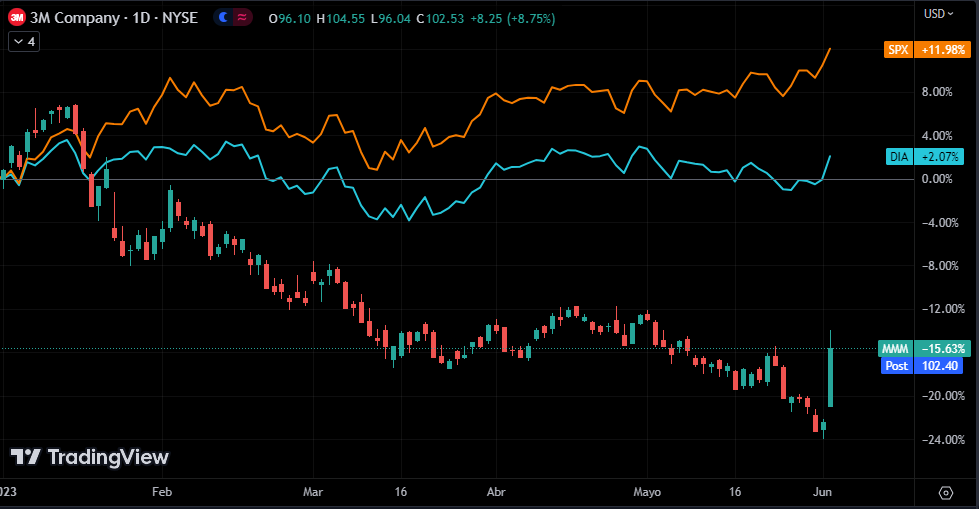
Task: Click the Mar label on time axis
Action: click(313, 492)
